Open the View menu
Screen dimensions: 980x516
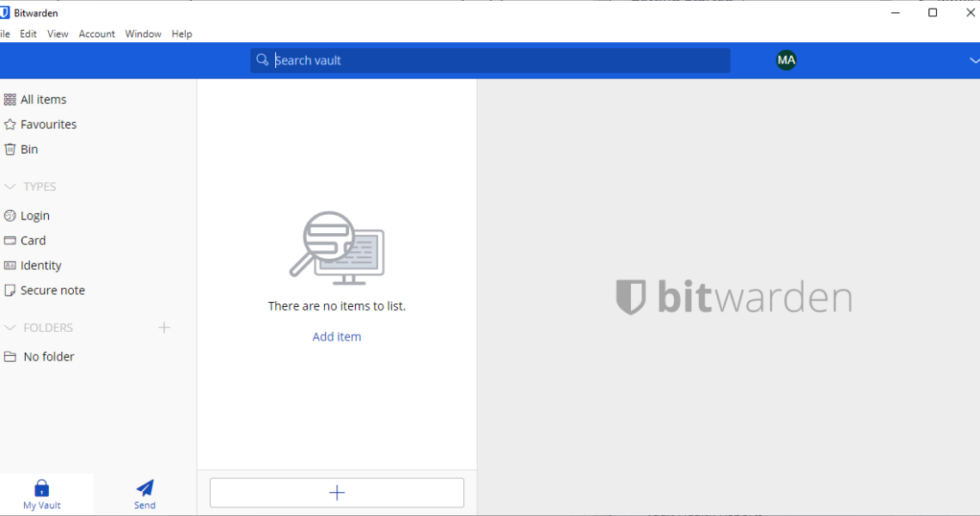coord(58,34)
